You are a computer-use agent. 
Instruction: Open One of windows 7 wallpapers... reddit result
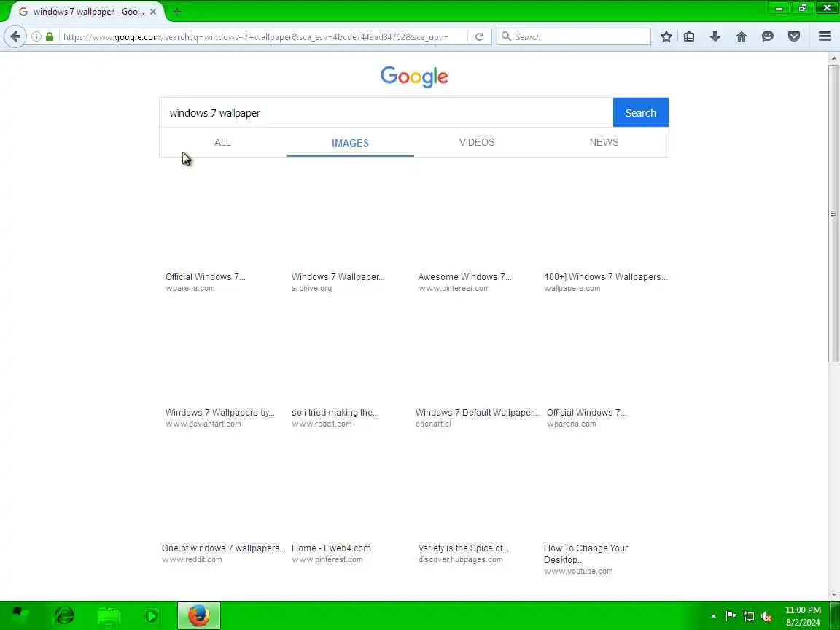pyautogui.click(x=224, y=548)
